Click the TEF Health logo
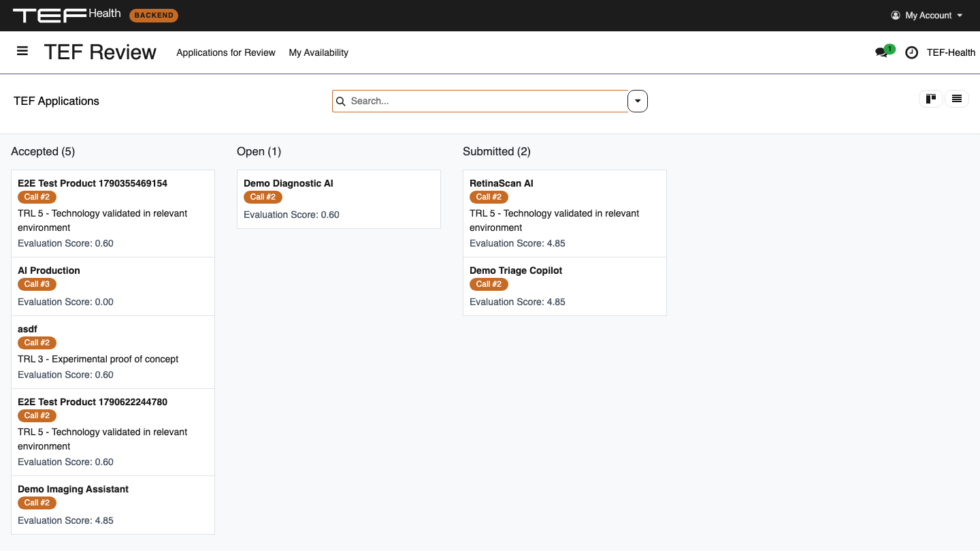Viewport: 980px width, 551px height. (67, 15)
